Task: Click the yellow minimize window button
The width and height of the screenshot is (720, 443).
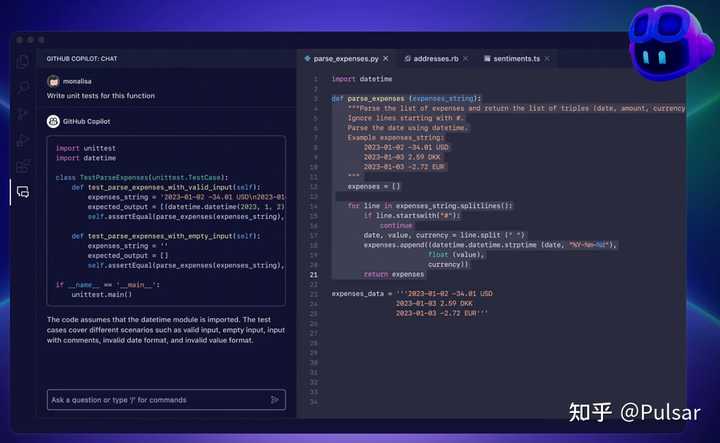Action: click(x=30, y=40)
